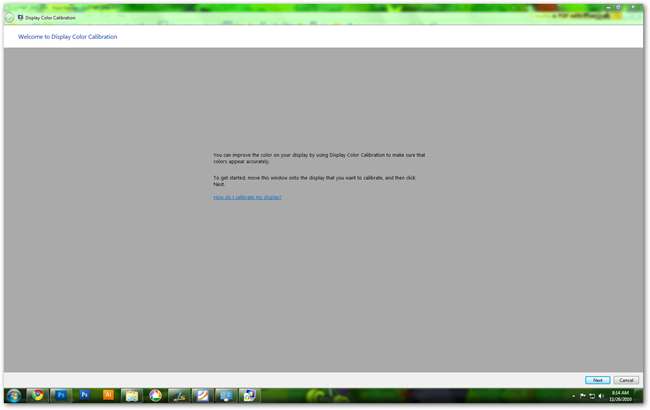Open the Action Center flag icon
650x410 pixels.
pyautogui.click(x=582, y=396)
